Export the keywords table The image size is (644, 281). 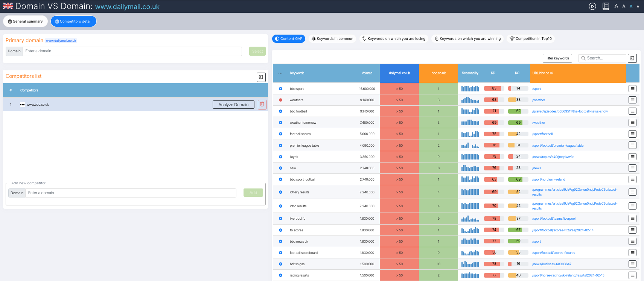click(632, 58)
